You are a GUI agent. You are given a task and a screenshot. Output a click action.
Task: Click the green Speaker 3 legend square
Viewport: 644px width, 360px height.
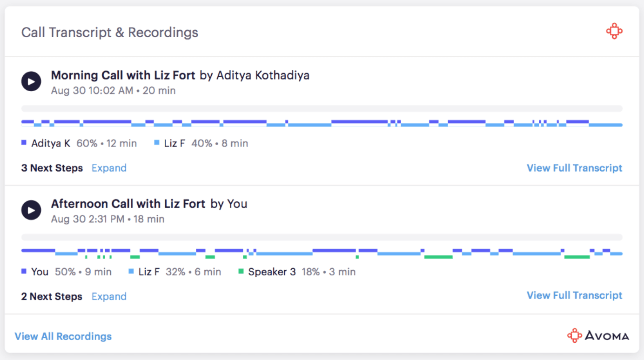point(241,272)
